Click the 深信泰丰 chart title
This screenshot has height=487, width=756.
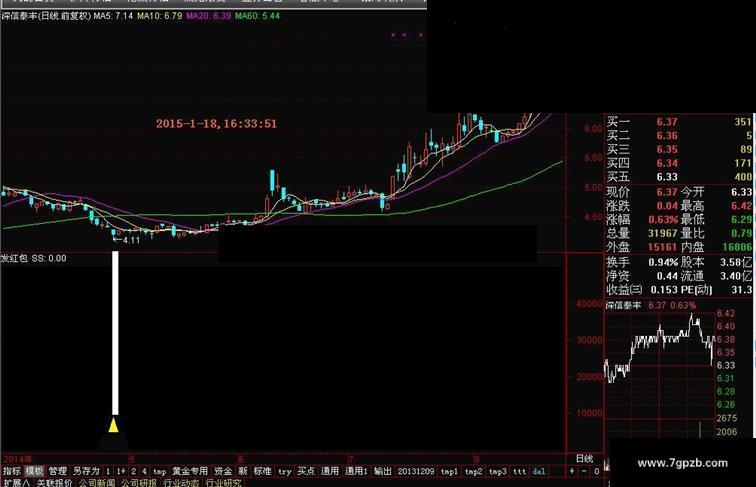tap(46, 16)
